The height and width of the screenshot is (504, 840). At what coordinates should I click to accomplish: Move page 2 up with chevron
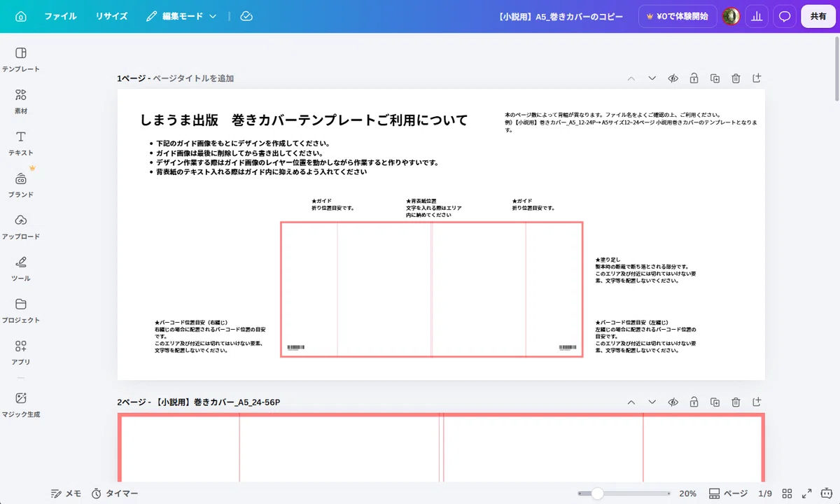(x=631, y=402)
